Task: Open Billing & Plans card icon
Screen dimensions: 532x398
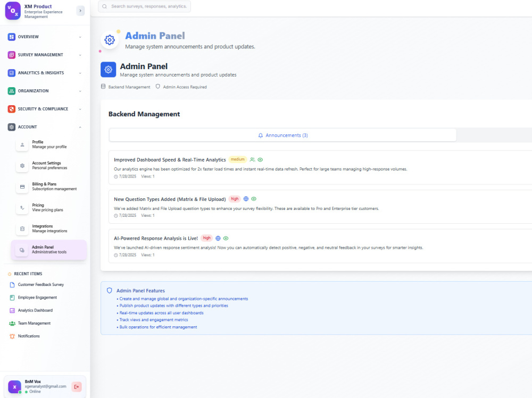Action: pos(22,187)
